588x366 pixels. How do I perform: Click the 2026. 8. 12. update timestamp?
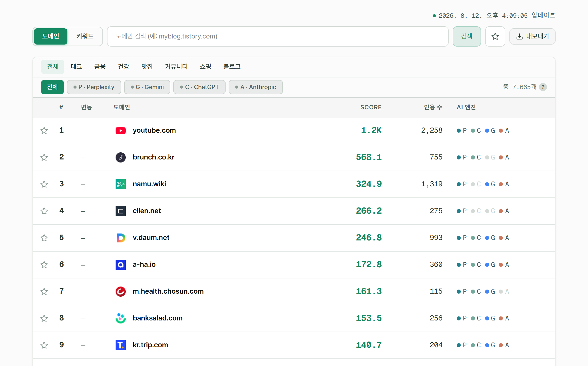pos(497,16)
